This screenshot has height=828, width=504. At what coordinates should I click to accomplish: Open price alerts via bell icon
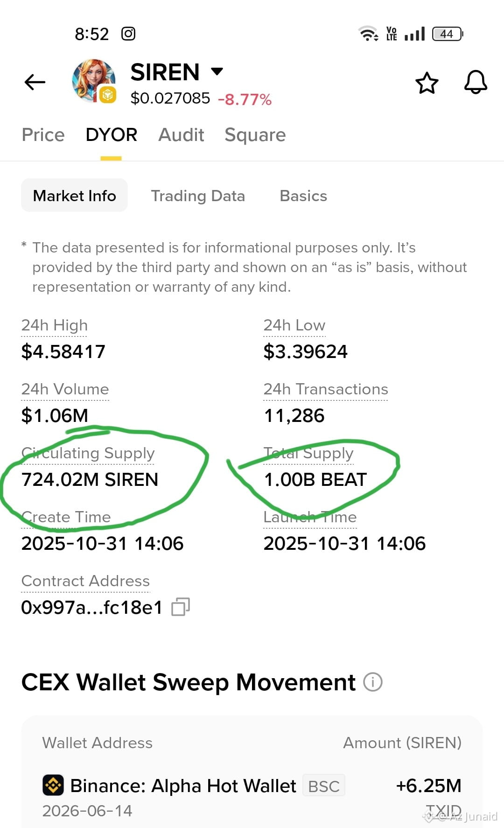476,82
